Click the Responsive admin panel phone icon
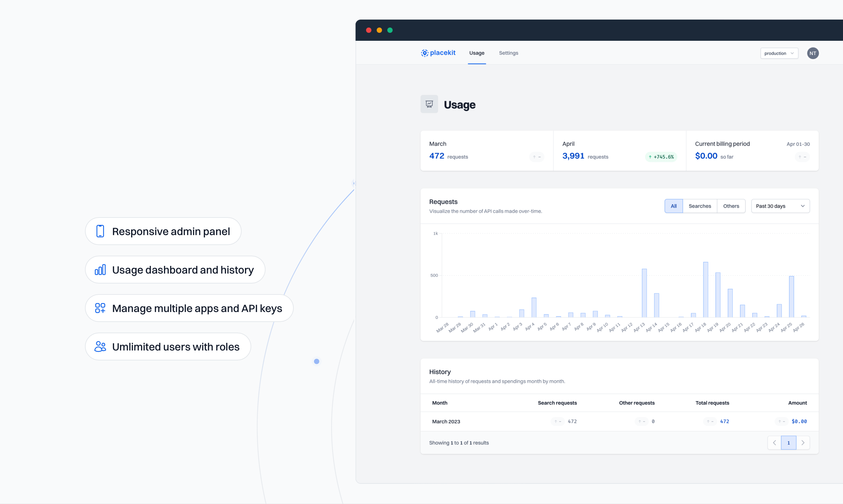 (100, 231)
